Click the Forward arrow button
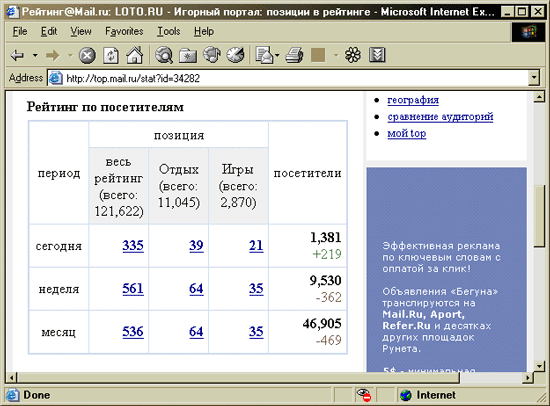The height and width of the screenshot is (406, 550). click(x=53, y=55)
